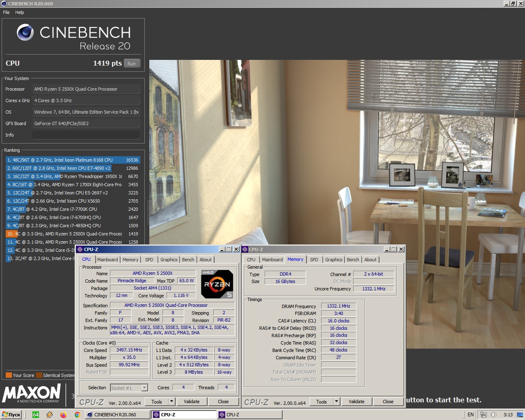Click the orange Your Score legend swatch

coord(9,375)
